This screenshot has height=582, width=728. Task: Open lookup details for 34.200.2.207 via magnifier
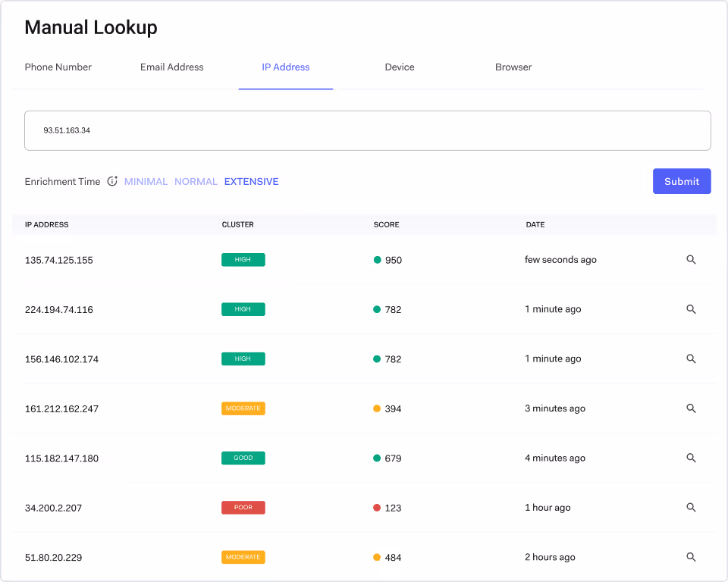(x=691, y=508)
